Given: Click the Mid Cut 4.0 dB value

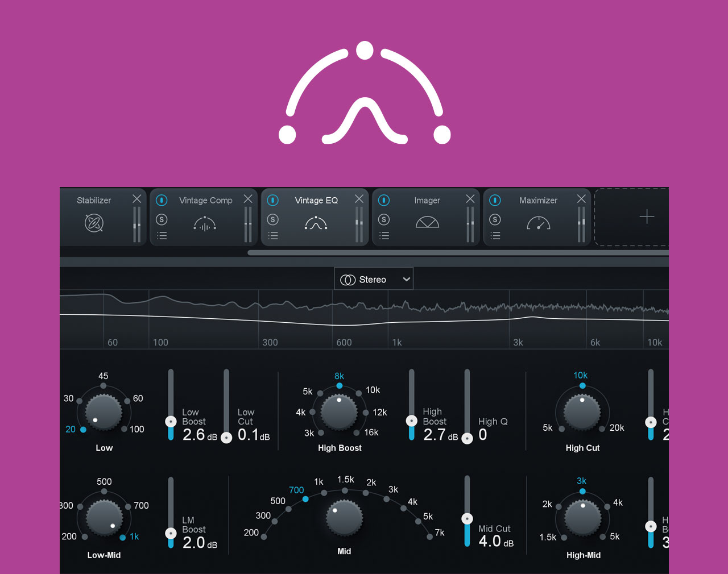Looking at the screenshot, I should (496, 541).
